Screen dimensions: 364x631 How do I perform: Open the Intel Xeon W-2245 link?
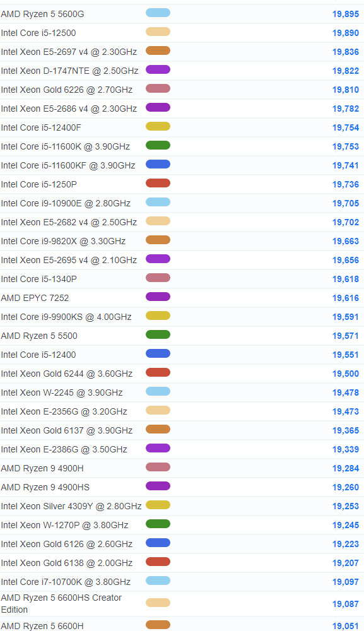tap(62, 392)
